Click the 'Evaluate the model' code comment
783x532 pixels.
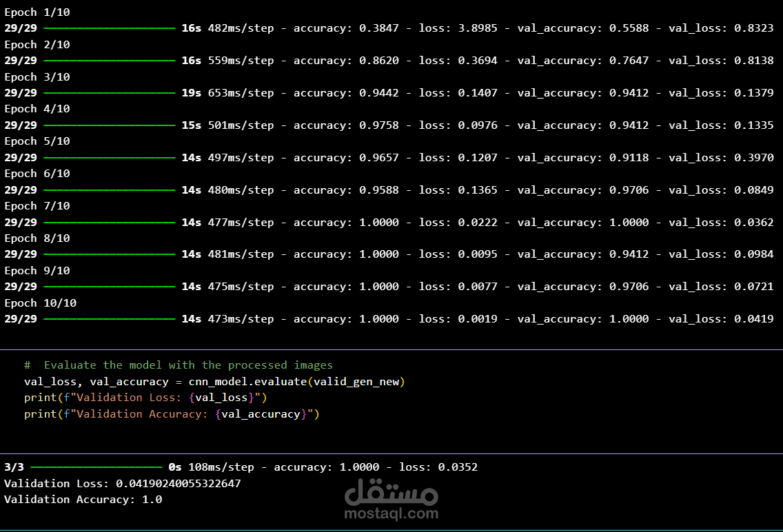179,365
